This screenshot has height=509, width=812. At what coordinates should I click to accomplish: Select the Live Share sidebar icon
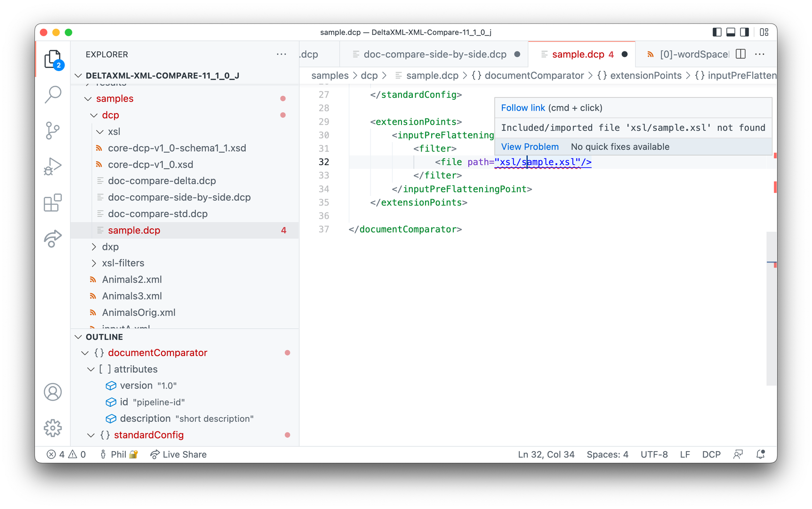coord(53,239)
